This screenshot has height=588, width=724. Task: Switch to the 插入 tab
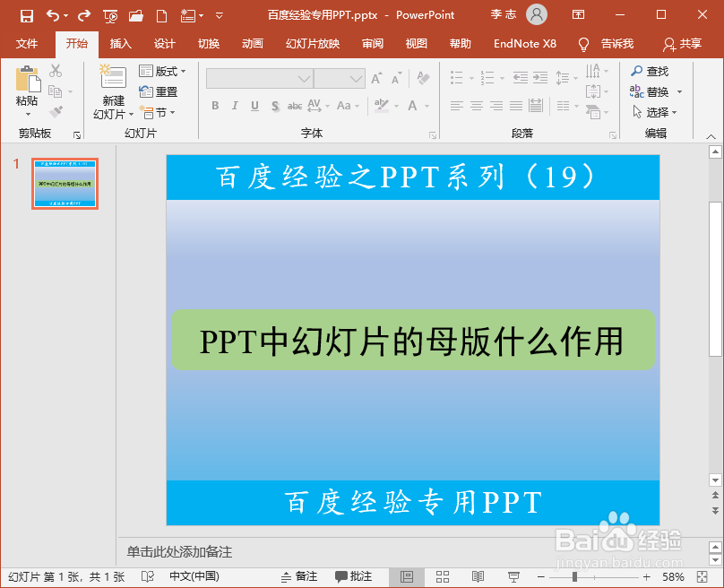pyautogui.click(x=121, y=44)
